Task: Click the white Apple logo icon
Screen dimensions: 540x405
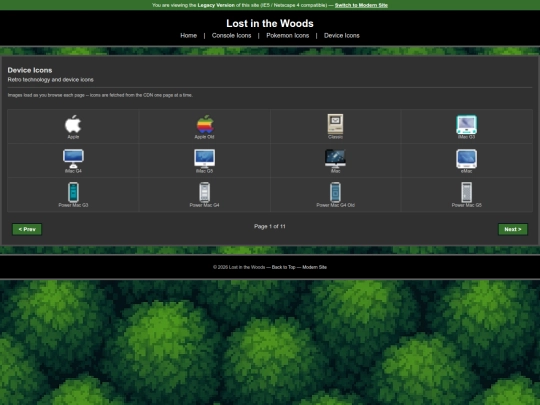Action: coord(73,124)
